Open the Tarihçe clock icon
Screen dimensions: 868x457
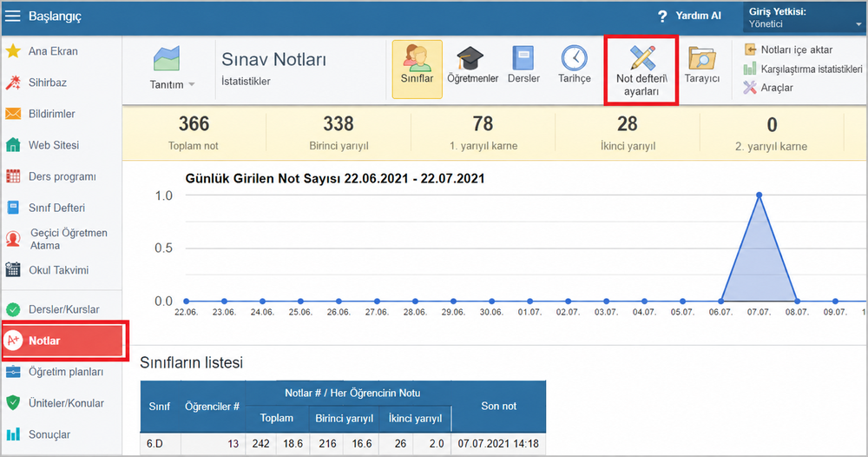(574, 65)
